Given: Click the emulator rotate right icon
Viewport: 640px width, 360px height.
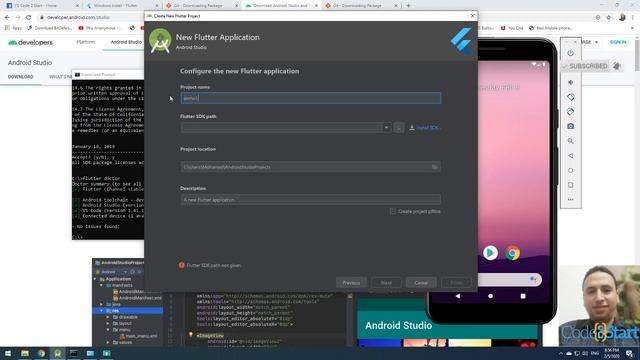Looking at the screenshot, I should pyautogui.click(x=571, y=112).
